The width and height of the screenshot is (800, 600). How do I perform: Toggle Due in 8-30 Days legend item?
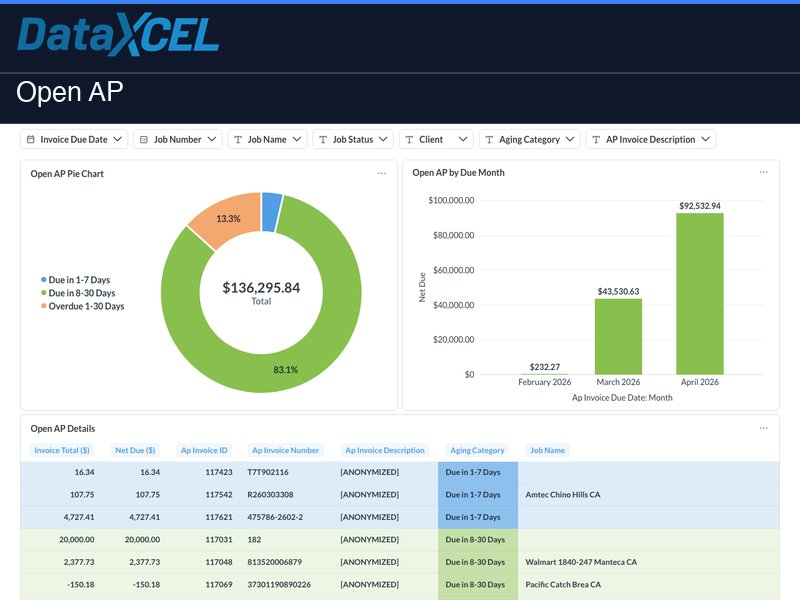tap(80, 293)
